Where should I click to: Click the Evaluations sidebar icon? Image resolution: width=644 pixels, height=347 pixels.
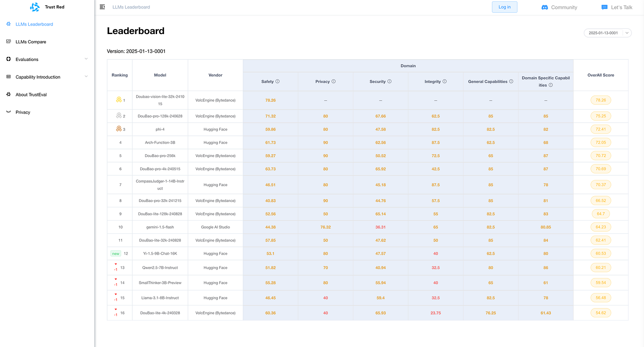(x=8, y=59)
